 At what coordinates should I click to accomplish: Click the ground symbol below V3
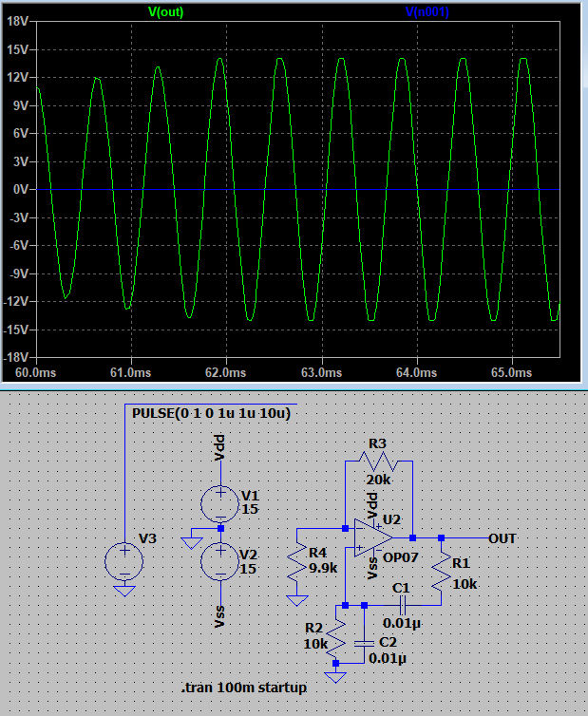124,589
